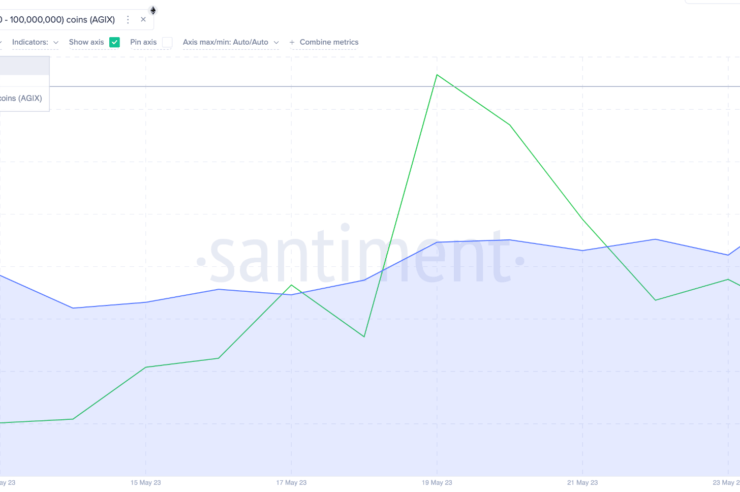The width and height of the screenshot is (740, 492).
Task: Click the green line dip just before 19 May
Action: [x=364, y=336]
